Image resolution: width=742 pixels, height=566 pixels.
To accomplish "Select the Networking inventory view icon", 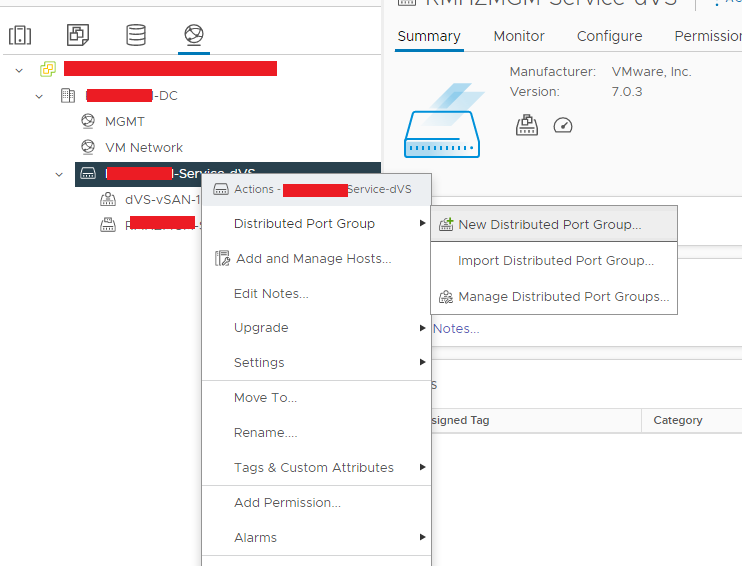I will [x=194, y=35].
